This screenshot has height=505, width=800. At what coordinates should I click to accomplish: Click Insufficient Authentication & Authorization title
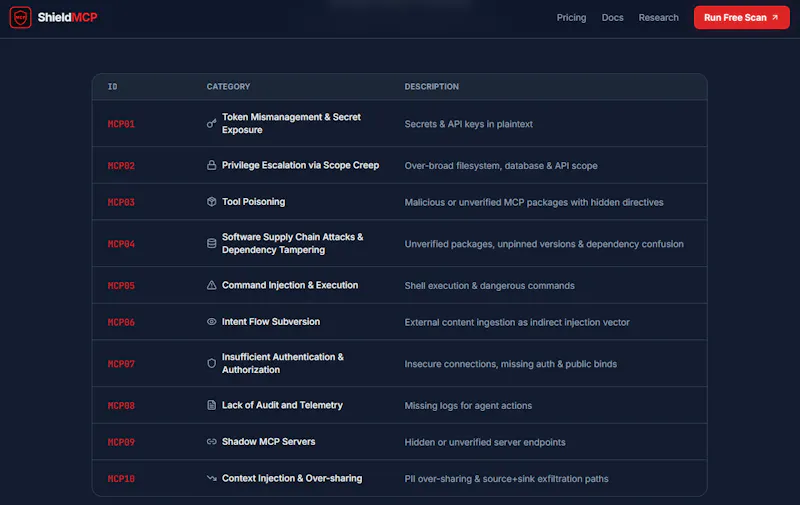(x=283, y=363)
